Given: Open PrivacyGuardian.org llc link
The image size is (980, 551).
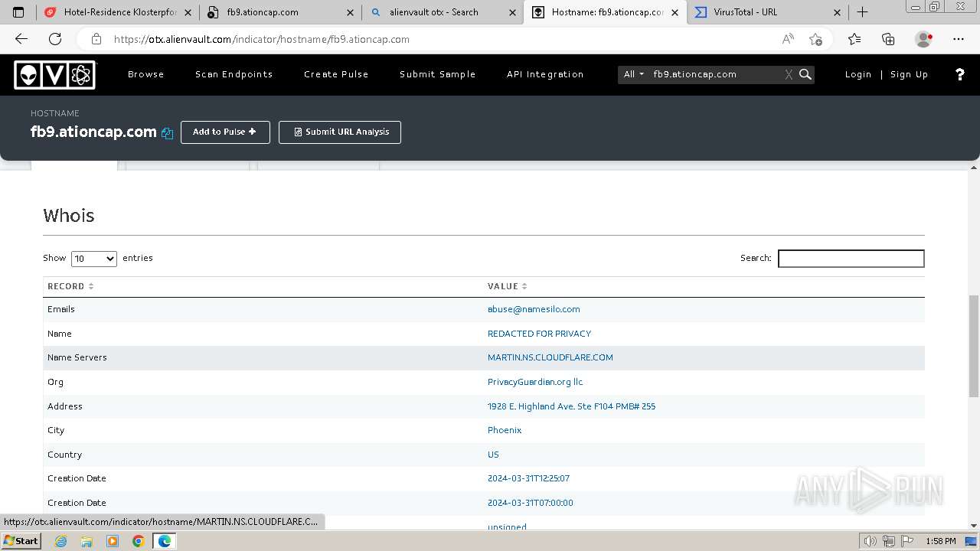Looking at the screenshot, I should coord(535,382).
